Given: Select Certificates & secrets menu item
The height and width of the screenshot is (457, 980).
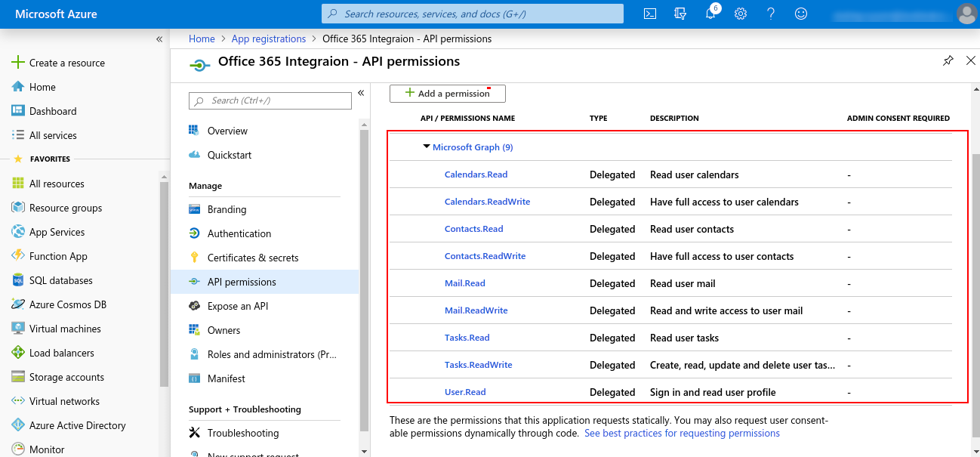Looking at the screenshot, I should (x=253, y=258).
